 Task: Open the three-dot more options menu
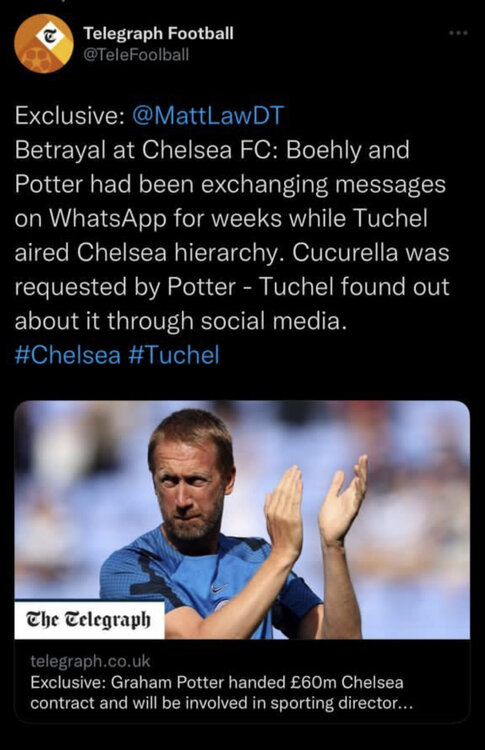[458, 33]
